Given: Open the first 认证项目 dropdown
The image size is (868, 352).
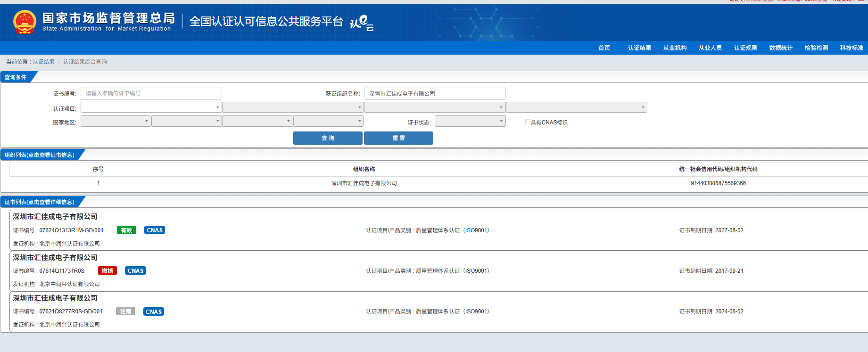Looking at the screenshot, I should [151, 107].
